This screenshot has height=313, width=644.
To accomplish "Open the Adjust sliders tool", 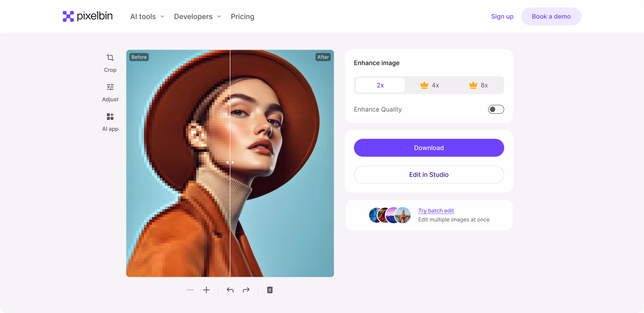I will (x=110, y=87).
